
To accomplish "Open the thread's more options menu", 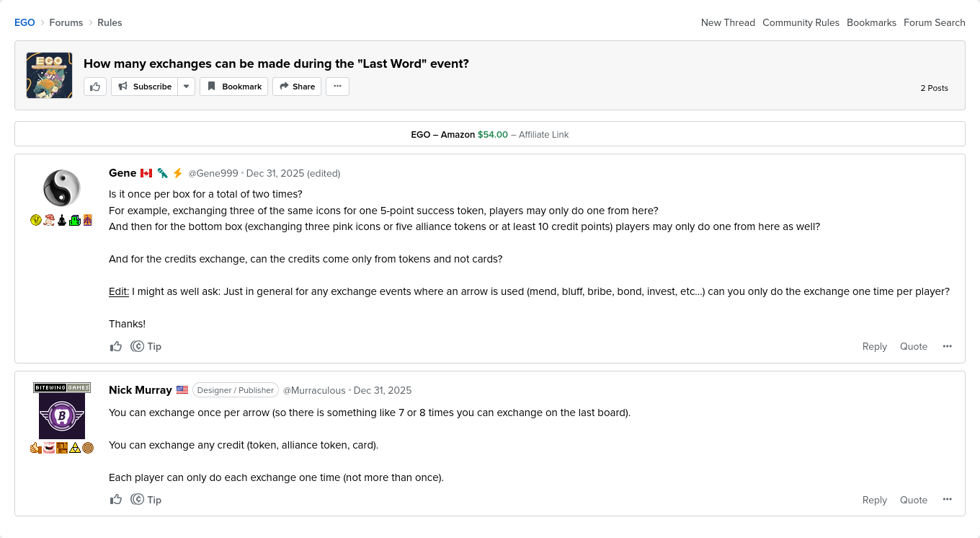I will coord(337,87).
